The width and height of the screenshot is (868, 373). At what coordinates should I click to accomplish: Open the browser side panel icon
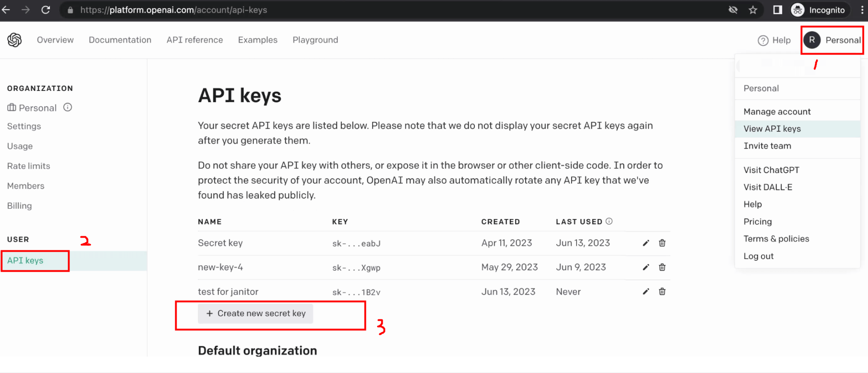(778, 10)
